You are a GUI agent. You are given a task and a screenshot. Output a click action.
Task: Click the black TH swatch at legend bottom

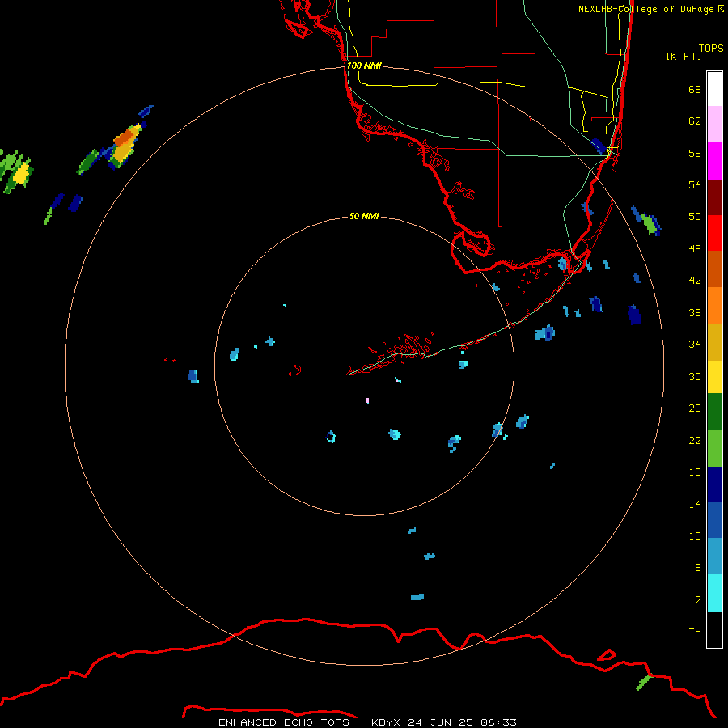[714, 629]
